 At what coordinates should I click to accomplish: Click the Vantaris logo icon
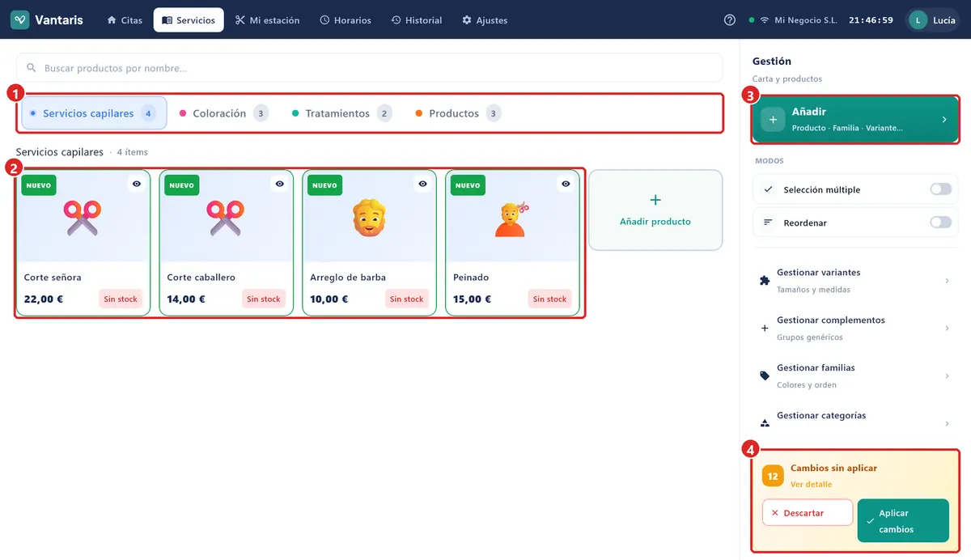[x=20, y=20]
